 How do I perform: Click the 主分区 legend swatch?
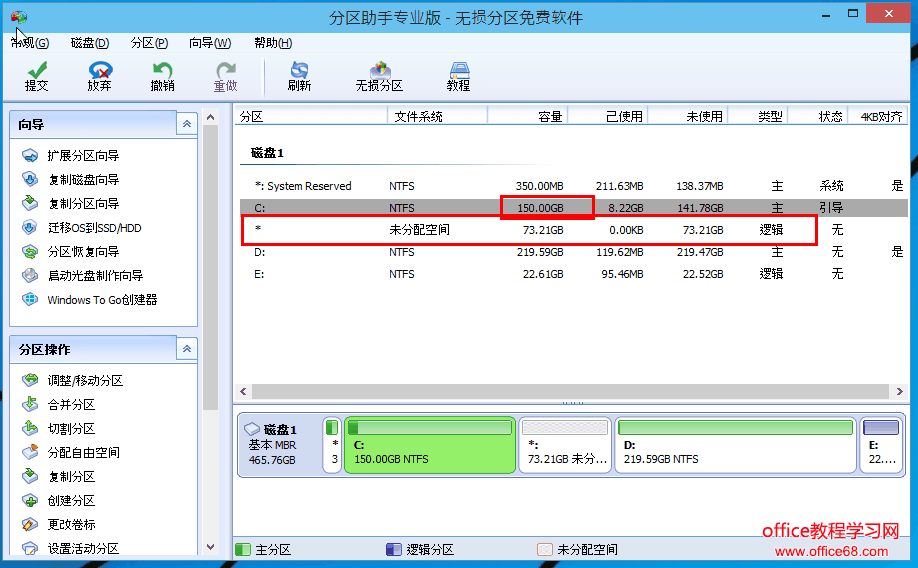tap(243, 549)
